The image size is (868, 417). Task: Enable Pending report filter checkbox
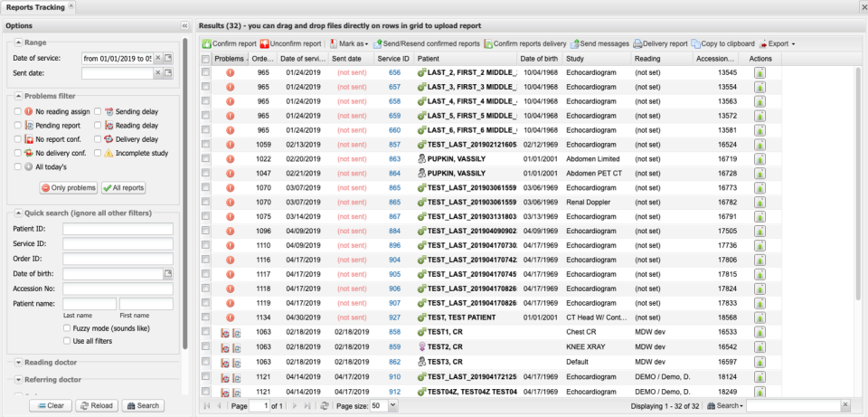tap(18, 125)
